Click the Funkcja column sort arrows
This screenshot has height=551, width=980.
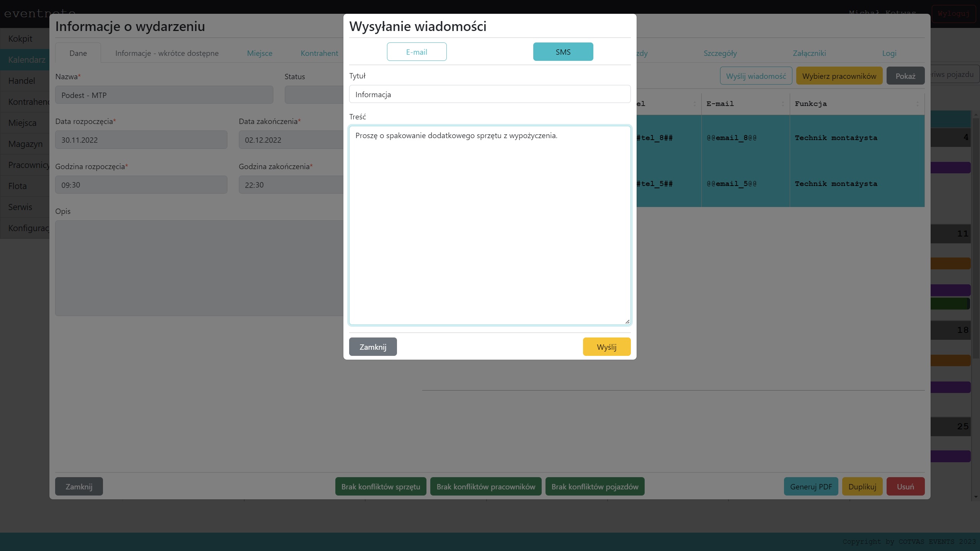coord(917,104)
